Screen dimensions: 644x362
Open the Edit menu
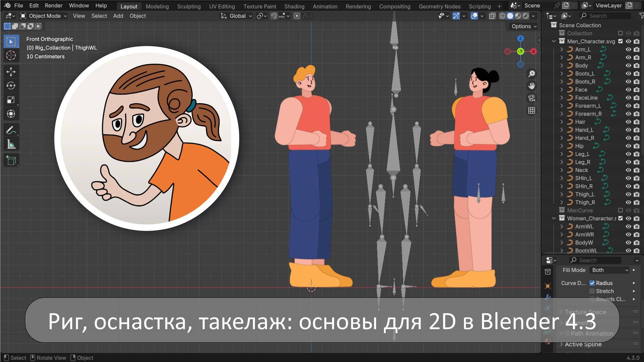pos(34,5)
